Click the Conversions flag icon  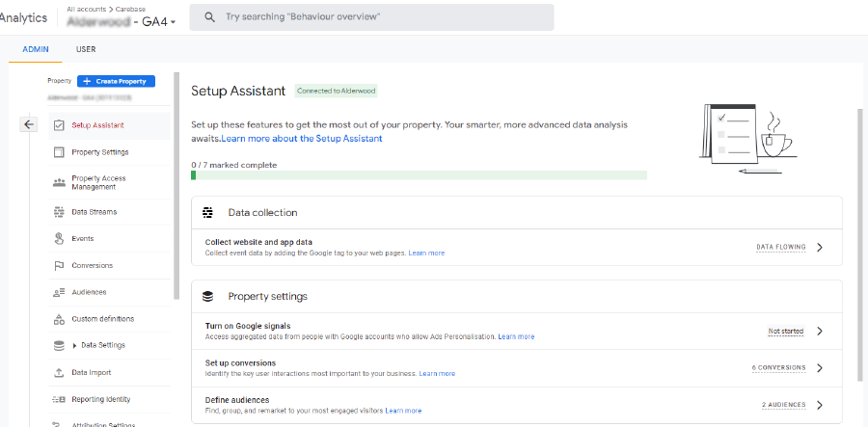point(59,265)
